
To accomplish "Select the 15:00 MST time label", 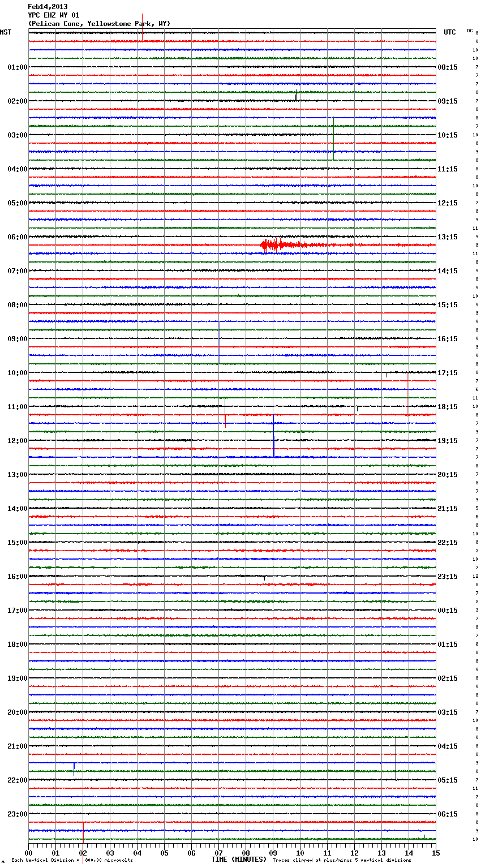I will click(18, 543).
